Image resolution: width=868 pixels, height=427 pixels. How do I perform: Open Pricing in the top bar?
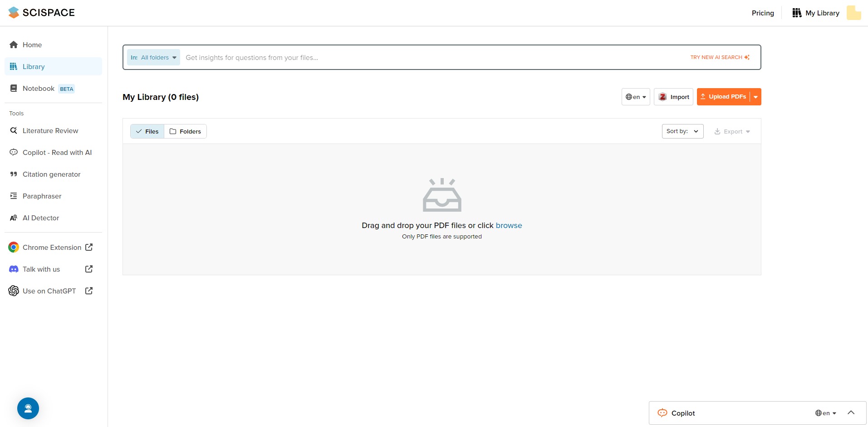(x=763, y=13)
